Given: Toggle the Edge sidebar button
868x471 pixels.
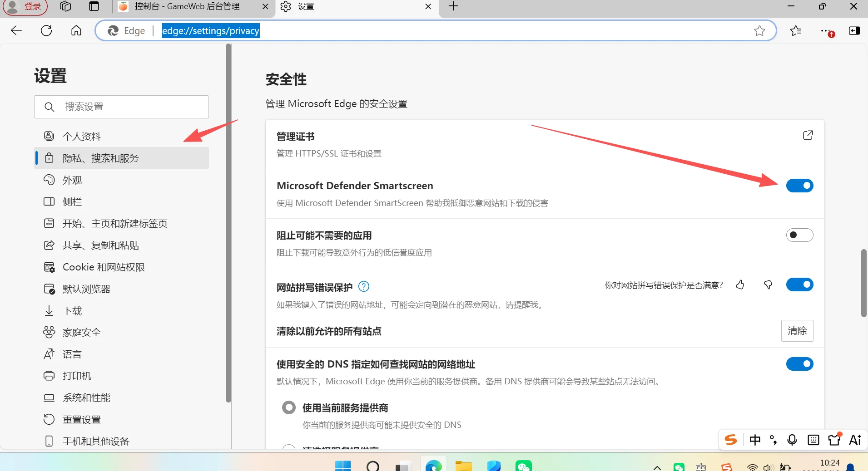Looking at the screenshot, I should click(x=854, y=30).
